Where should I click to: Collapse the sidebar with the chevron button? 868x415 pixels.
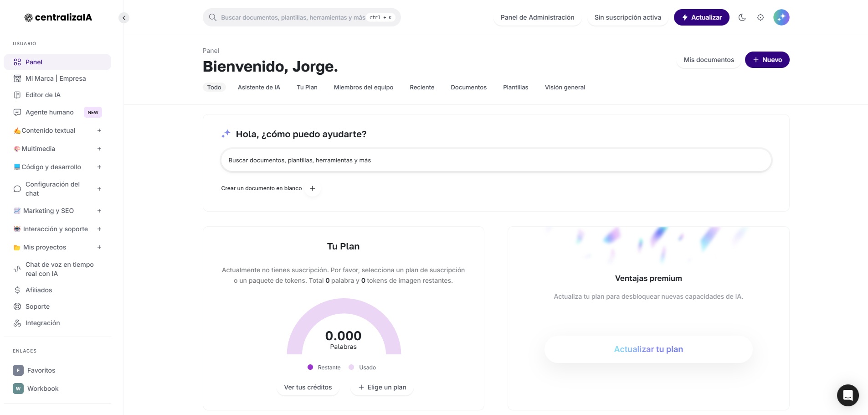[x=124, y=18]
